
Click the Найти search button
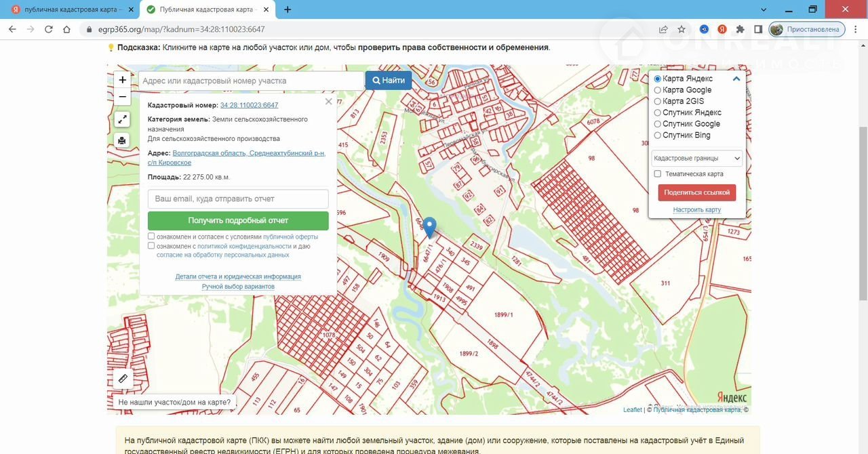[x=389, y=80]
